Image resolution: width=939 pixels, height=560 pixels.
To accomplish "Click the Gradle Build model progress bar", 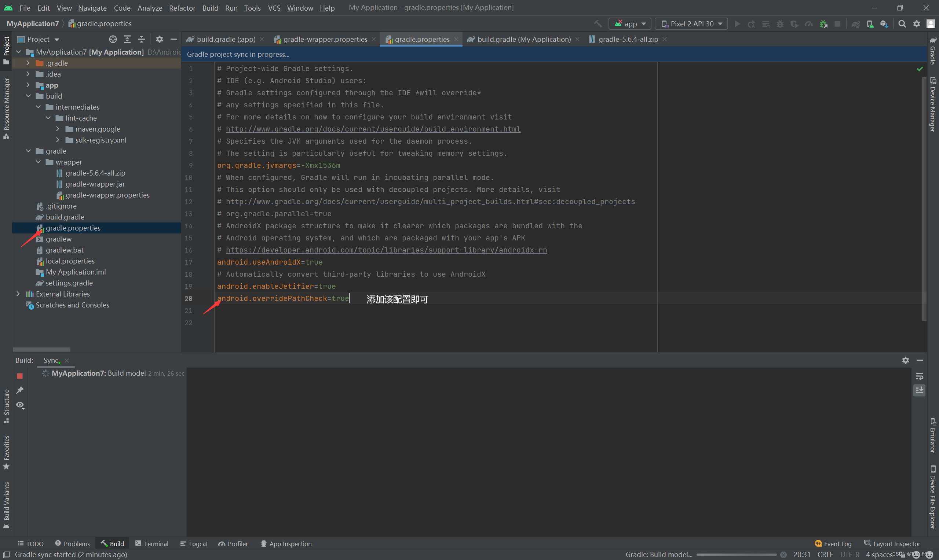I will point(736,555).
